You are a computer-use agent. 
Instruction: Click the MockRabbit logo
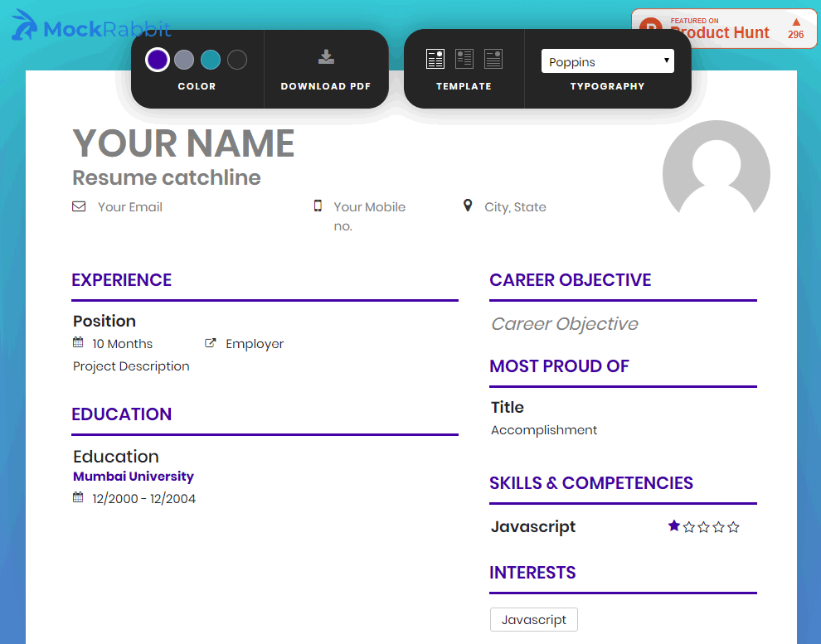tap(90, 27)
